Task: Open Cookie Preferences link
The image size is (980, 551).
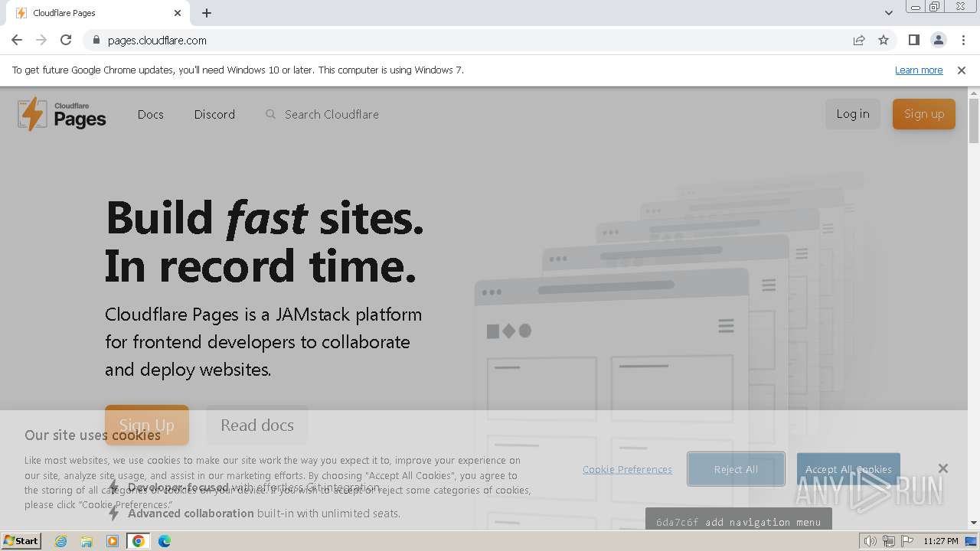Action: click(627, 469)
